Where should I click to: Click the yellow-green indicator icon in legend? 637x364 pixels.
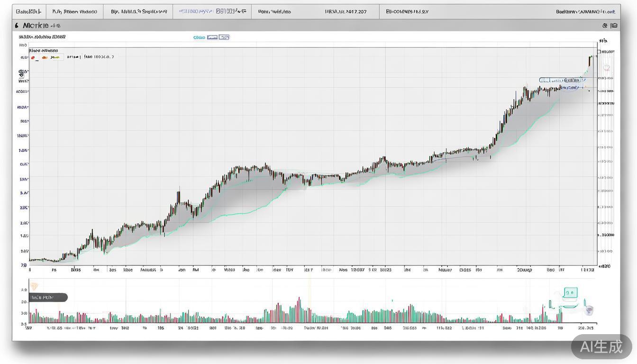(x=55, y=57)
